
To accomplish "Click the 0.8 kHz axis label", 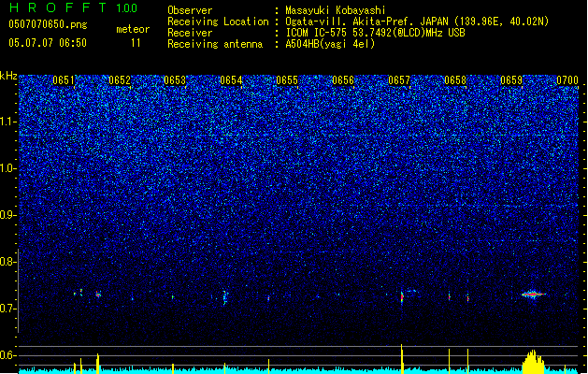I will click(7, 262).
